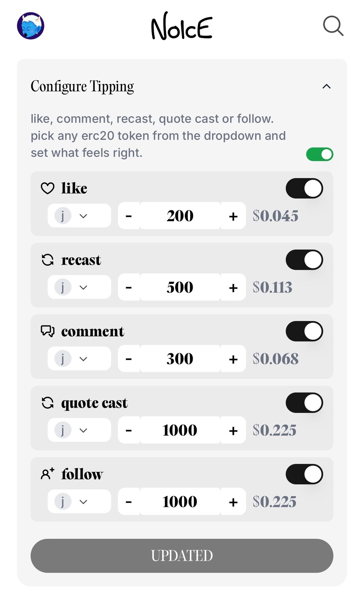364x589 pixels.
Task: Turn off the like tipping toggle
Action: pyautogui.click(x=304, y=188)
